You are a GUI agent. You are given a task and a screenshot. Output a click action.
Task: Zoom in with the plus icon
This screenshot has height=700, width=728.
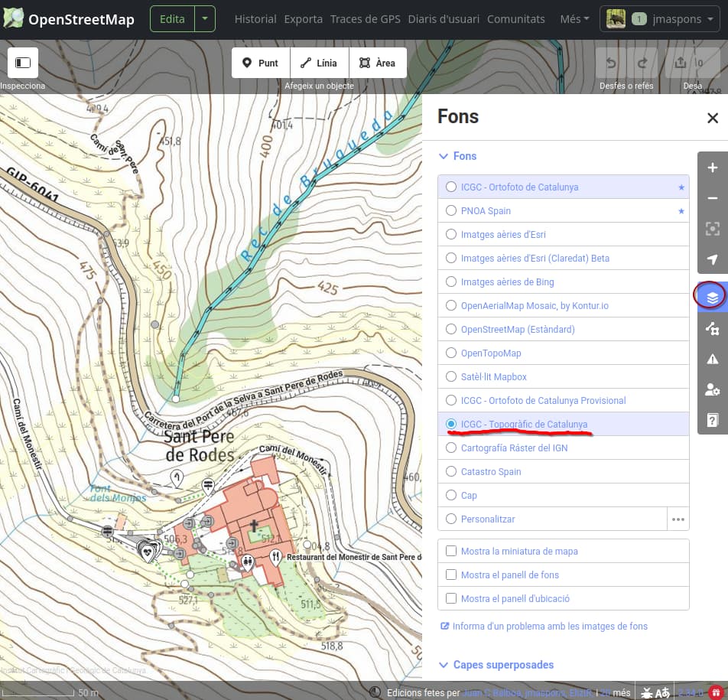(x=713, y=168)
